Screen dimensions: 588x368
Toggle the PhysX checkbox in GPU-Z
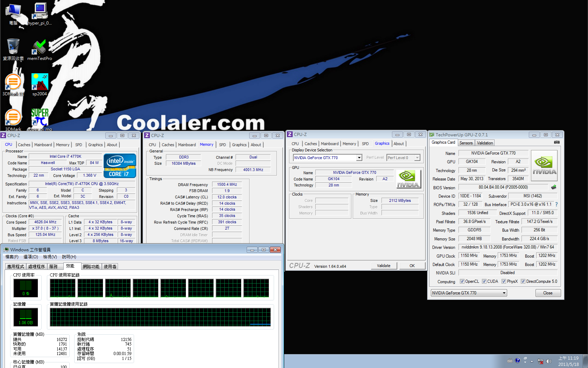pyautogui.click(x=504, y=281)
